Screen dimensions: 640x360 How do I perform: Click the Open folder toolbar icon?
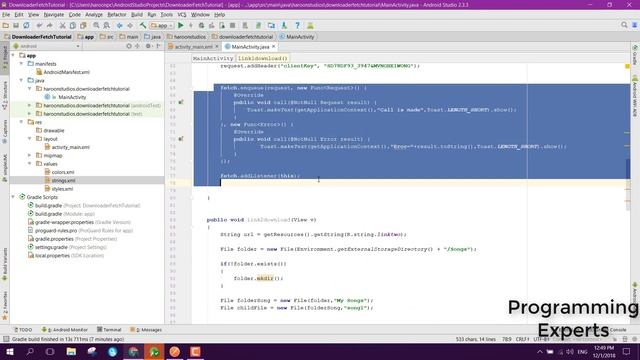coord(6,25)
